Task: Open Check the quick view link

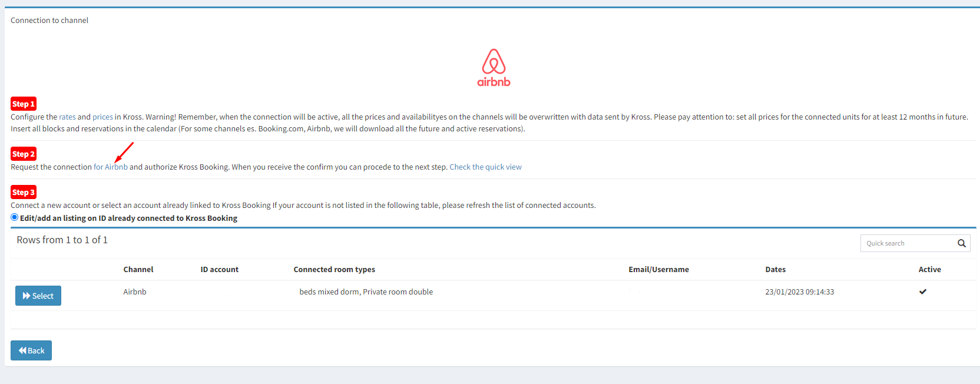Action: (485, 167)
